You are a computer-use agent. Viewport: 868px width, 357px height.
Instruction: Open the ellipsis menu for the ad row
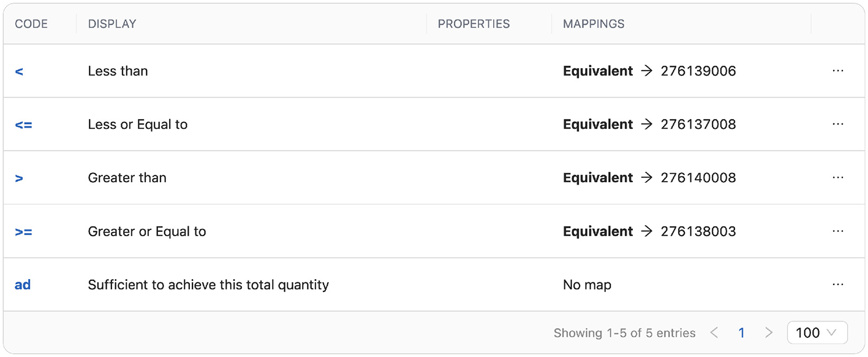838,285
